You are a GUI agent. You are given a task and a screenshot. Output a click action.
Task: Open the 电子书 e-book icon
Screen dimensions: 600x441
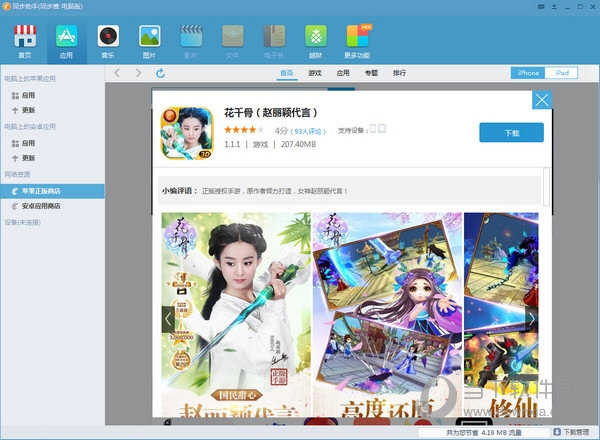coord(274,41)
